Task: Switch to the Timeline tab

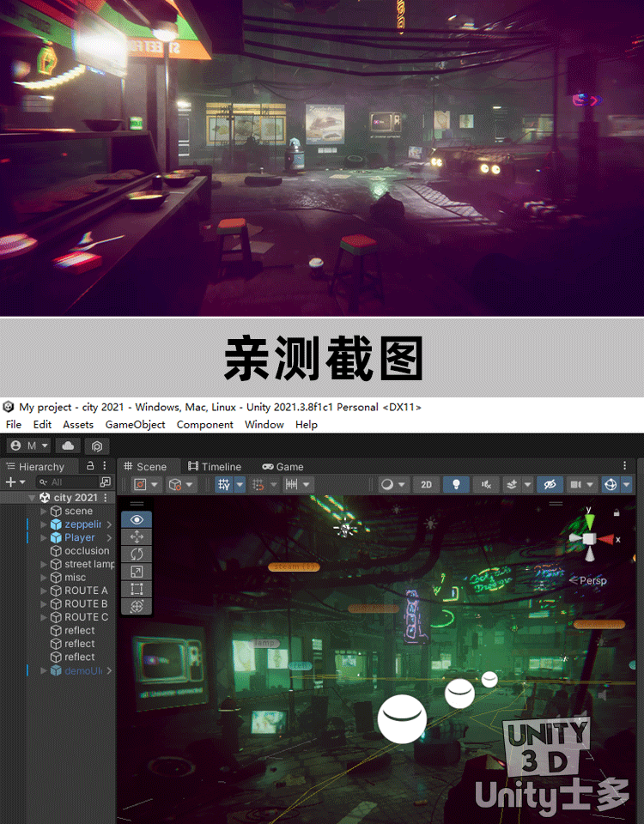Action: pos(215,467)
